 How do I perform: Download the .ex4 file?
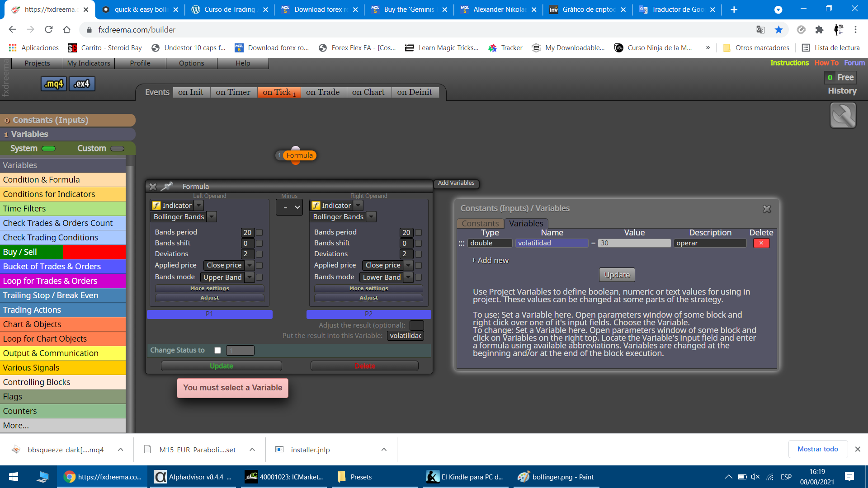pyautogui.click(x=82, y=84)
